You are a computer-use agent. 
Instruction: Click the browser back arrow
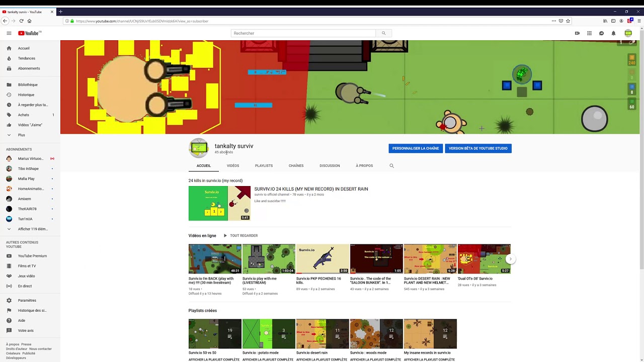[5, 21]
